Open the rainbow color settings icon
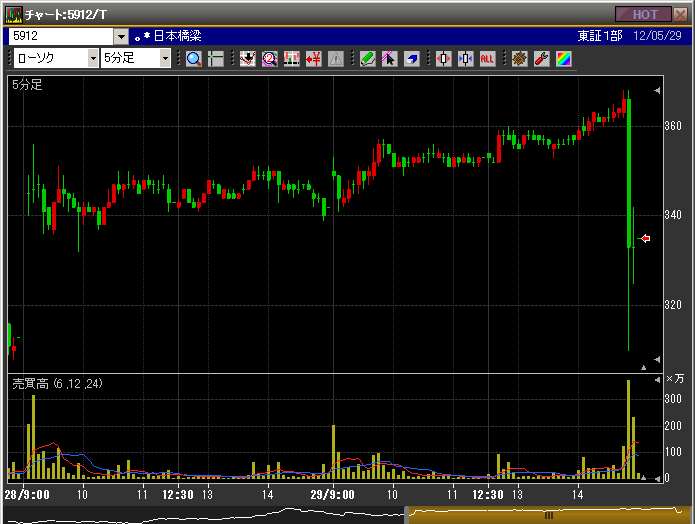Image resolution: width=695 pixels, height=524 pixels. point(563,58)
